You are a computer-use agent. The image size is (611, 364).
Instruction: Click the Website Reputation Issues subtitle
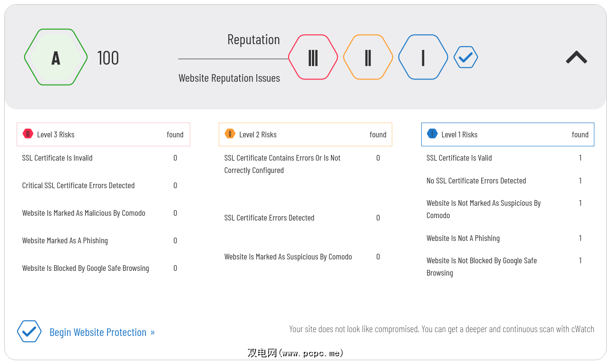(x=229, y=78)
